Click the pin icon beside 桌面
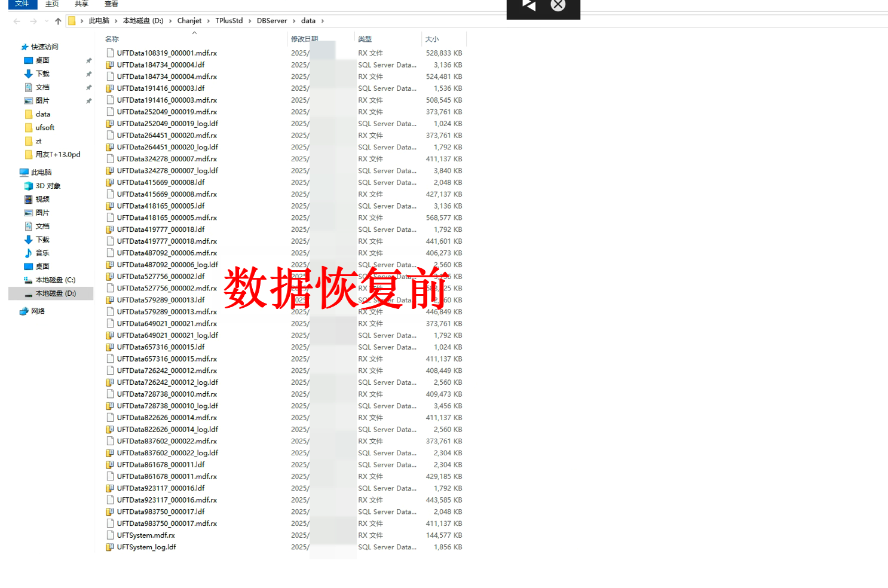This screenshot has height=588, width=888. tap(88, 60)
